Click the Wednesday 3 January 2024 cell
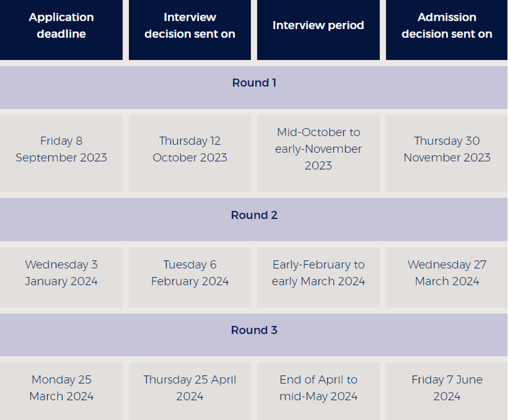Viewport: 508px width, 420px height. tap(61, 273)
